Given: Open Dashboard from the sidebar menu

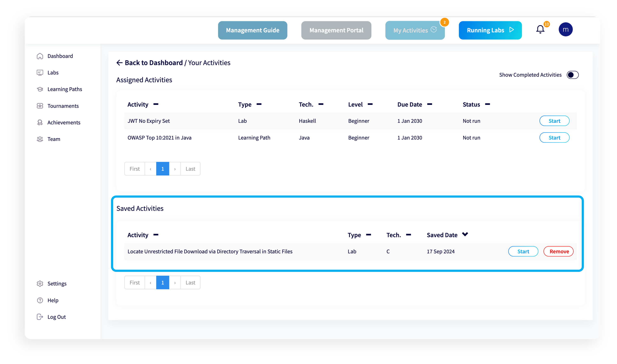Looking at the screenshot, I should pyautogui.click(x=60, y=56).
